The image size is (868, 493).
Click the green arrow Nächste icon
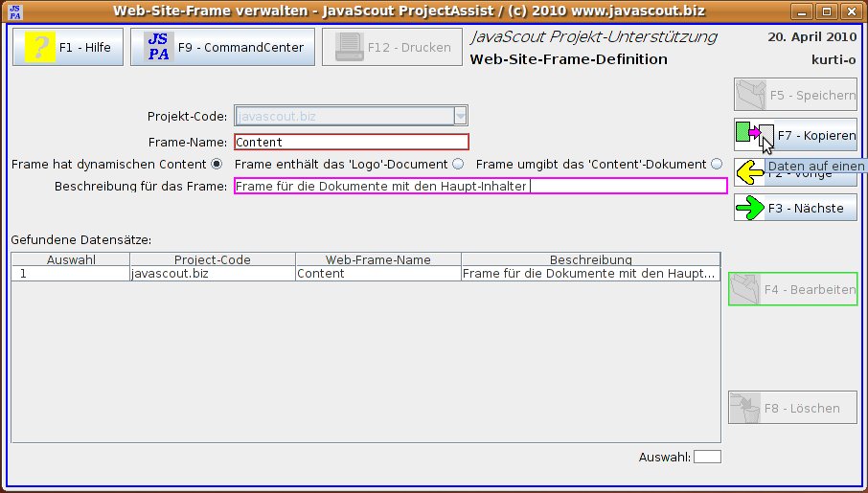tap(750, 208)
